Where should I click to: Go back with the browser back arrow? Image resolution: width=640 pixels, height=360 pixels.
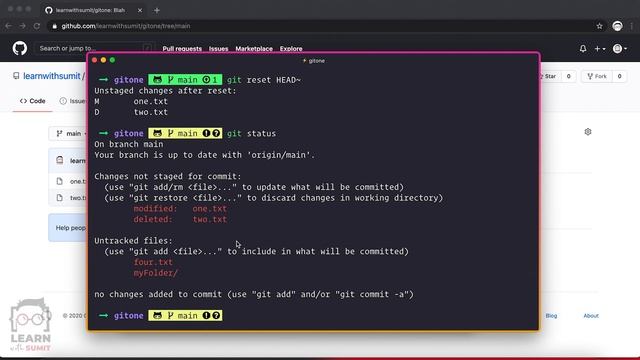[x=9, y=26]
